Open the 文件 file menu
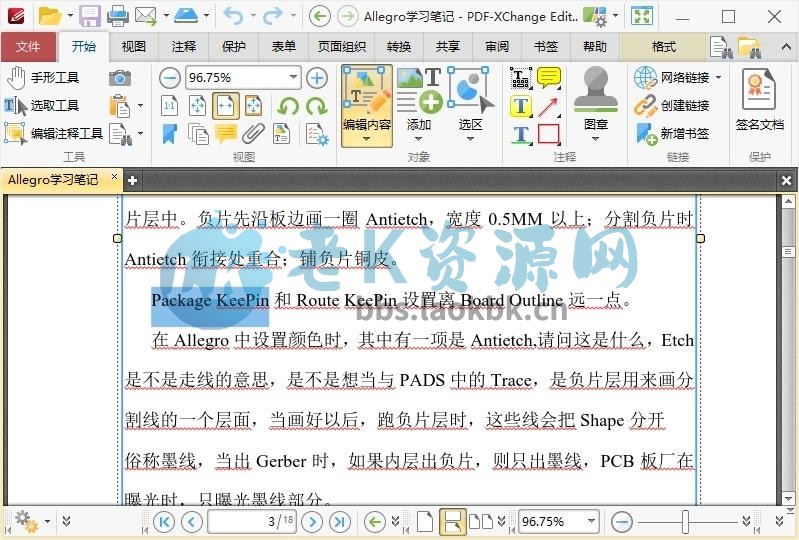This screenshot has height=540, width=799. click(28, 47)
